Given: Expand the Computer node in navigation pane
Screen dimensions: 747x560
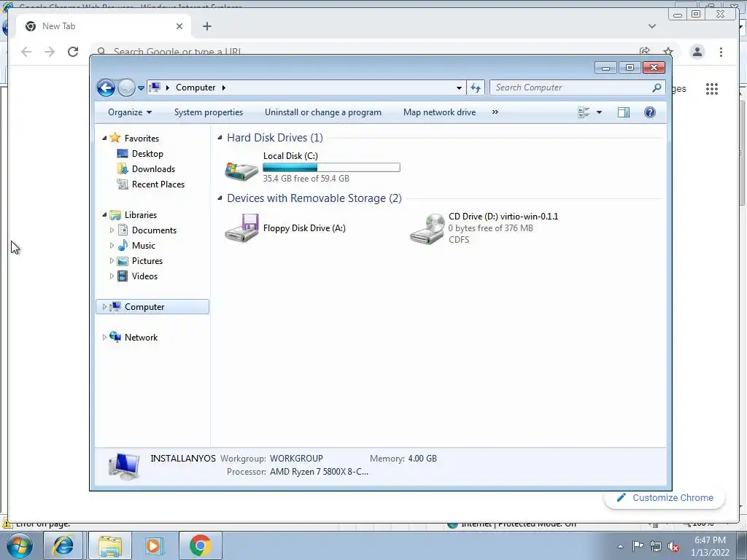Looking at the screenshot, I should [104, 307].
